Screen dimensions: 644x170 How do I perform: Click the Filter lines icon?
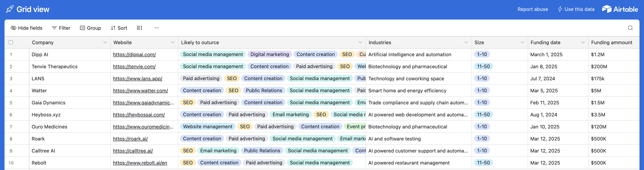tap(54, 28)
